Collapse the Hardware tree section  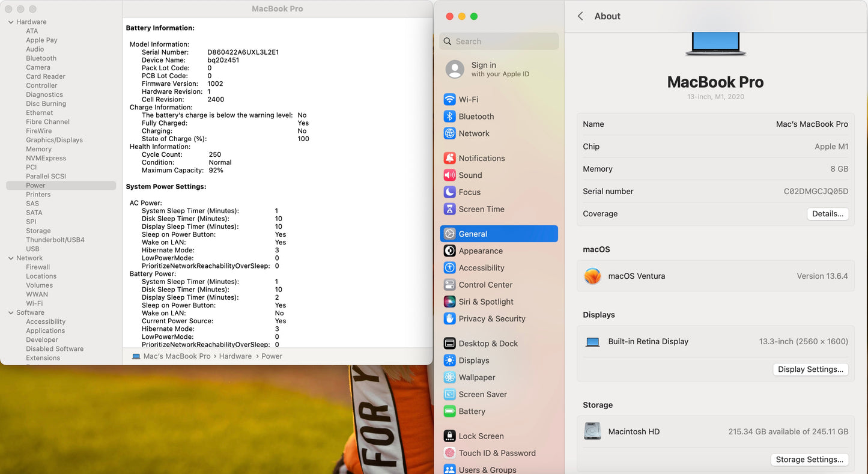click(x=11, y=22)
